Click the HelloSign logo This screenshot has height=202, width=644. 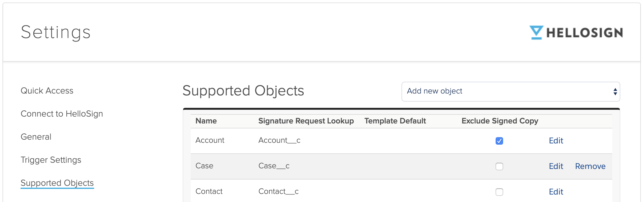(576, 32)
